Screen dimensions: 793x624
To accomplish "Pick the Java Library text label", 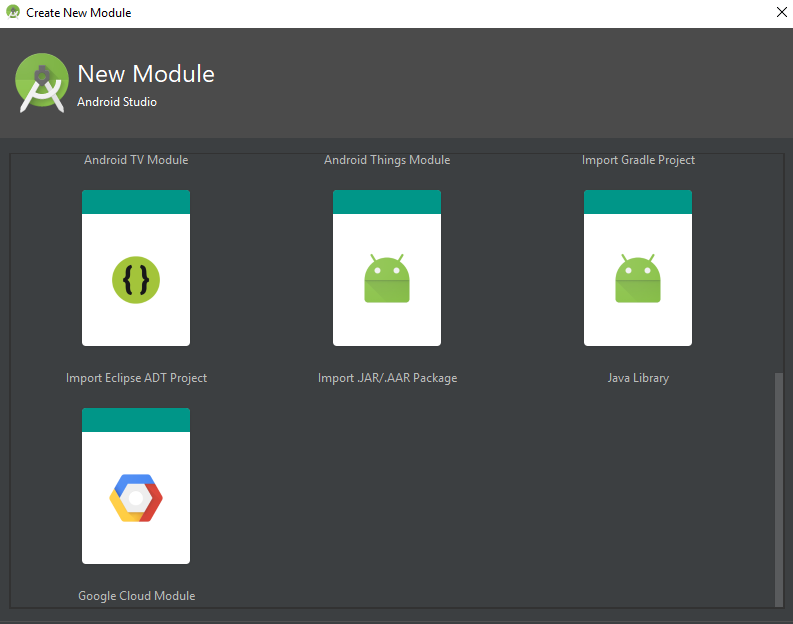I will click(x=638, y=378).
